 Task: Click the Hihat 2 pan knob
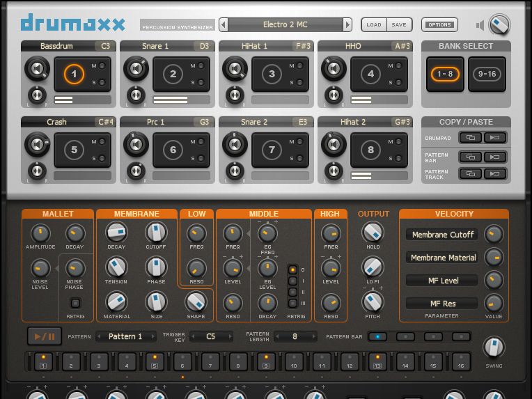(x=334, y=171)
